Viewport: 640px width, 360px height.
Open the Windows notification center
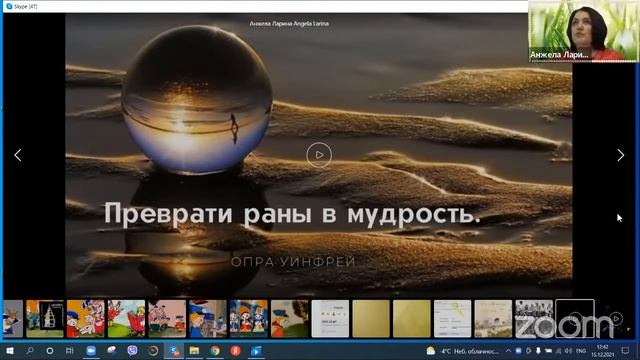point(625,351)
